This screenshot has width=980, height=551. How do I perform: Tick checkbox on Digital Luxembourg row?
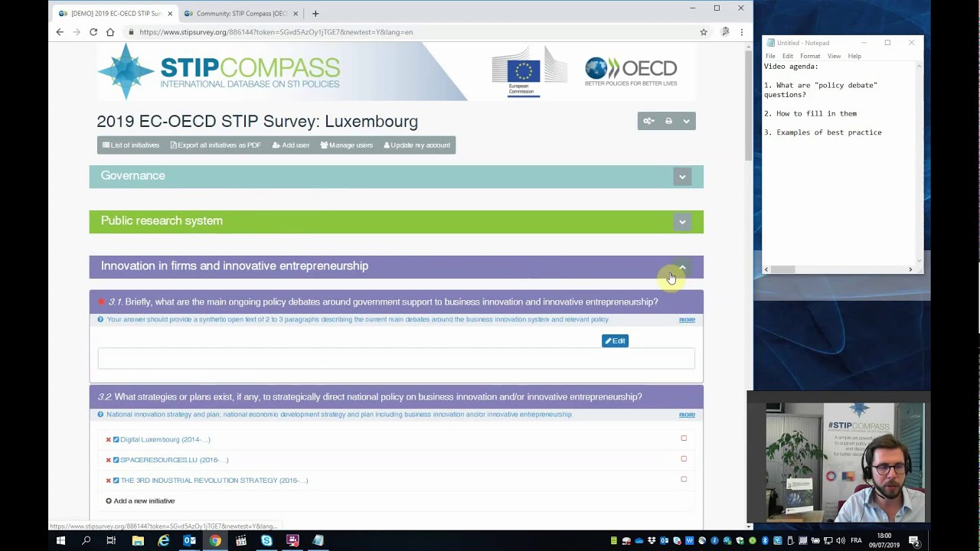pos(684,439)
